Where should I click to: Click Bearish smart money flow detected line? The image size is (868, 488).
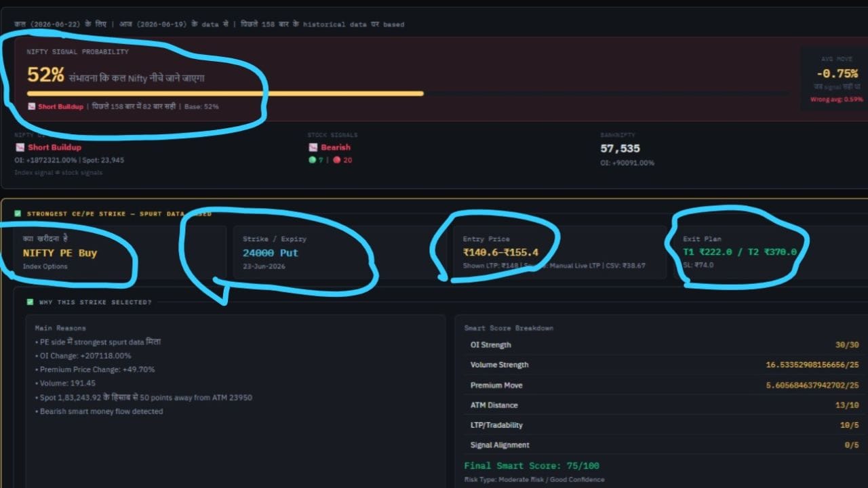point(98,411)
